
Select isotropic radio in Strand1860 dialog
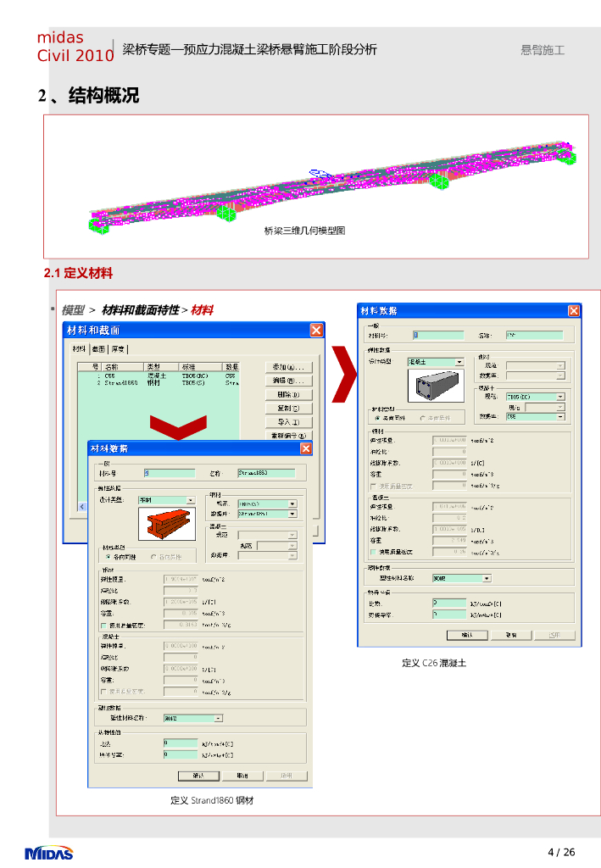tap(108, 557)
